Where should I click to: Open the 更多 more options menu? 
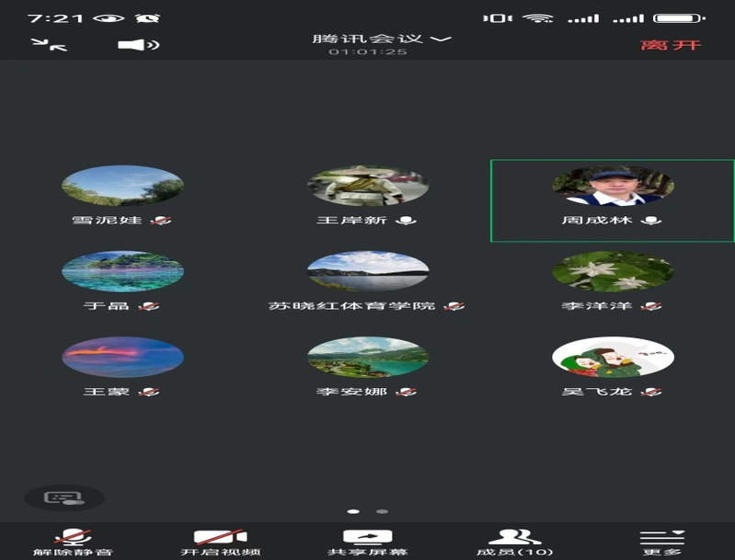(x=661, y=541)
